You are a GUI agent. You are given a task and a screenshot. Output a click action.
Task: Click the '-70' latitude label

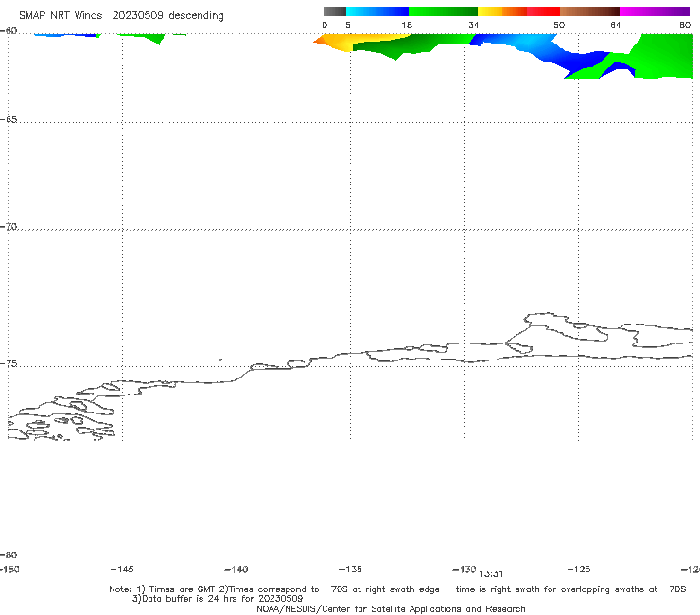pyautogui.click(x=9, y=227)
